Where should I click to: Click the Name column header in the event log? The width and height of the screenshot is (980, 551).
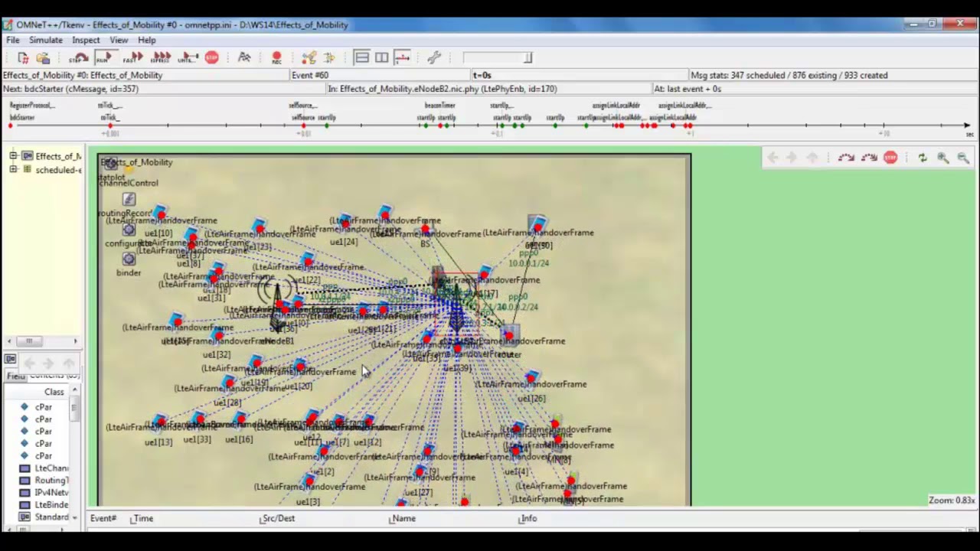pyautogui.click(x=403, y=519)
